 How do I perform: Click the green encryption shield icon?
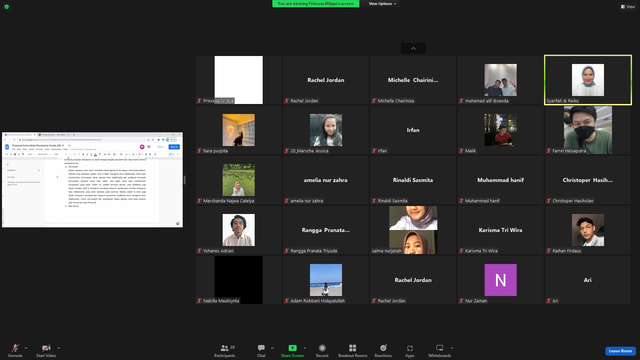[7, 7]
